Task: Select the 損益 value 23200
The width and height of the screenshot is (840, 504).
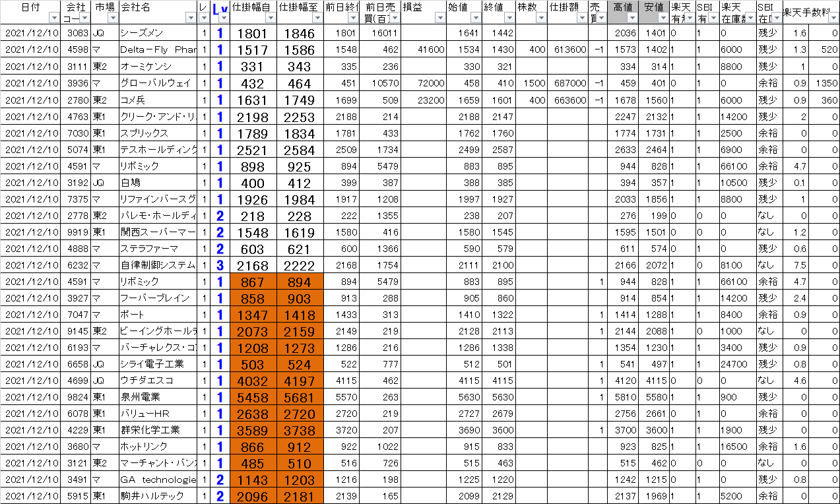Action: click(424, 100)
